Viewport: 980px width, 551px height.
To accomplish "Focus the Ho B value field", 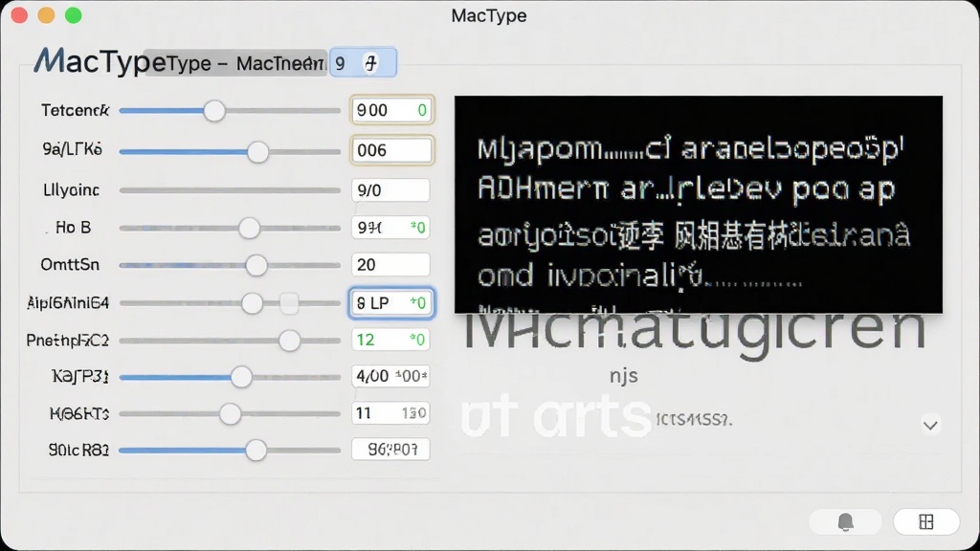I will (x=390, y=228).
